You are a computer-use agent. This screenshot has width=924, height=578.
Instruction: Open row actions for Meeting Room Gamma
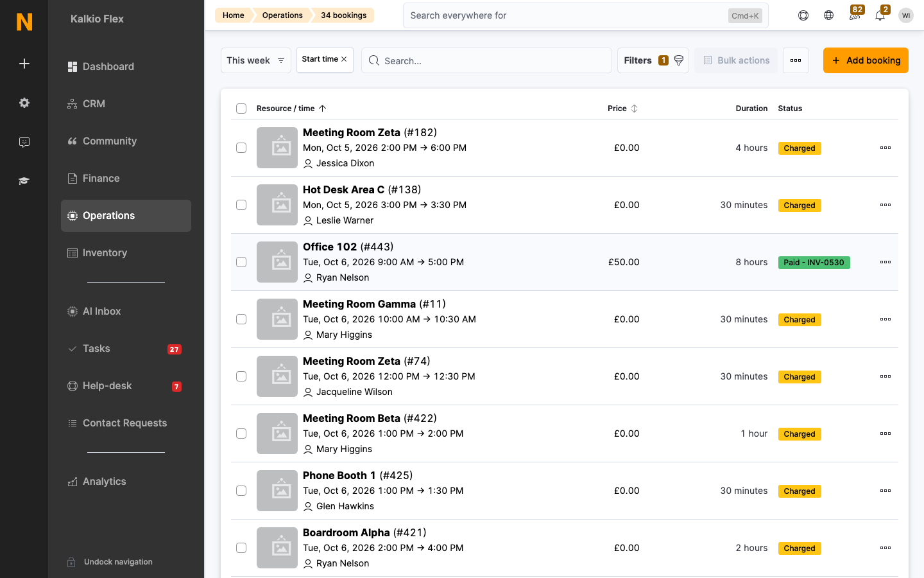(x=886, y=319)
